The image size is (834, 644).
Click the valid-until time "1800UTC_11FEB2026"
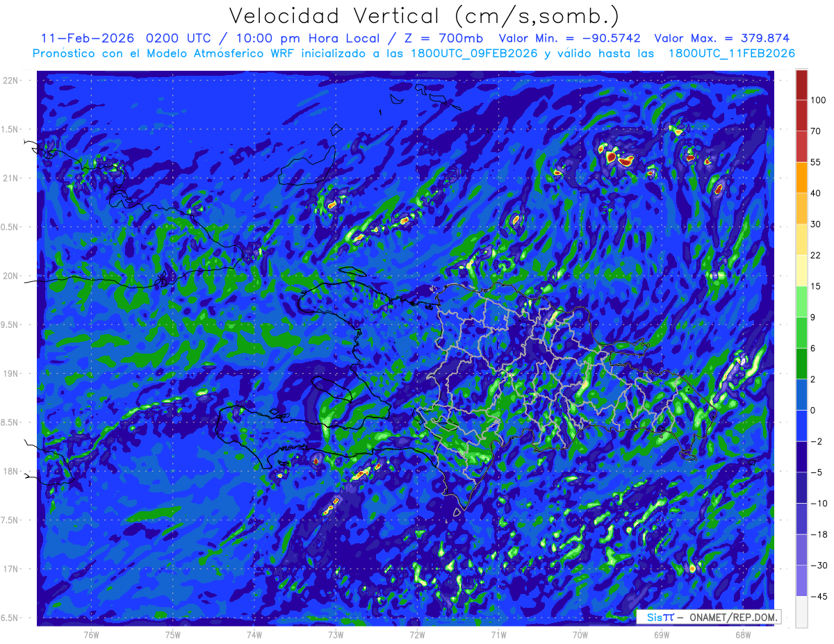point(731,53)
